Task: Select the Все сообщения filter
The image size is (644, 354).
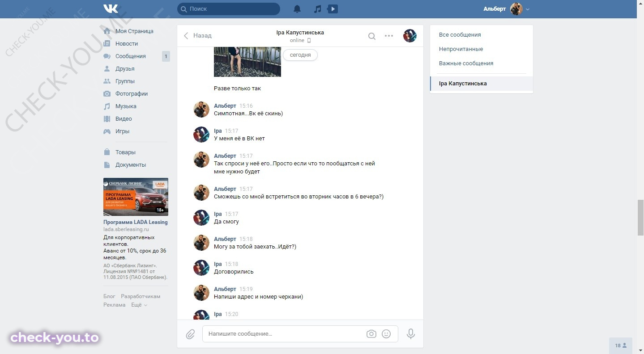Action: click(x=460, y=35)
